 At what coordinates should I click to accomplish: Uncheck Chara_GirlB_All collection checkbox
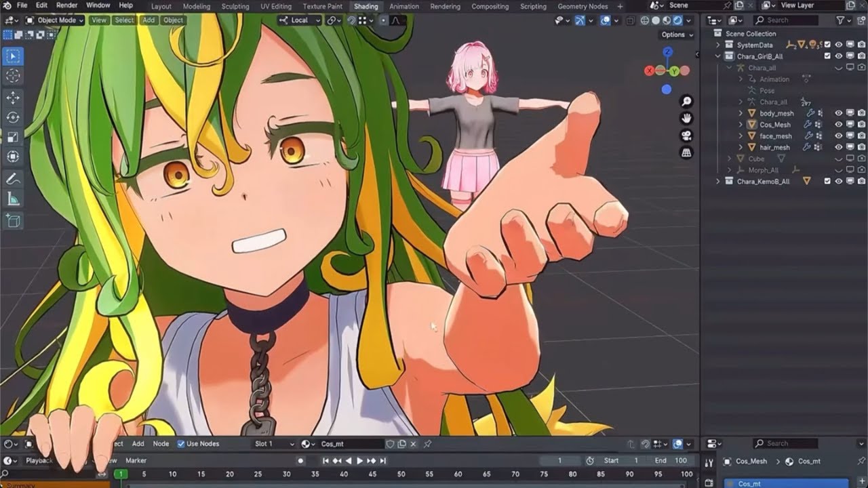point(827,56)
